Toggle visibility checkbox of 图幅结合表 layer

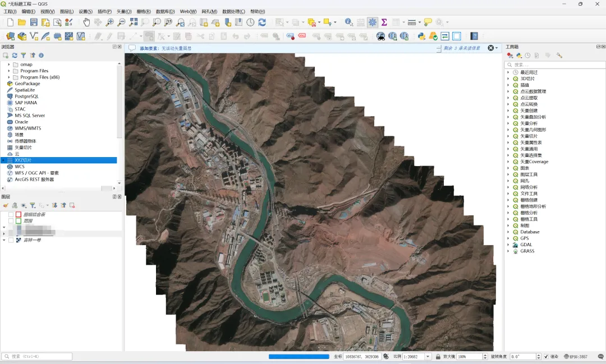click(11, 214)
